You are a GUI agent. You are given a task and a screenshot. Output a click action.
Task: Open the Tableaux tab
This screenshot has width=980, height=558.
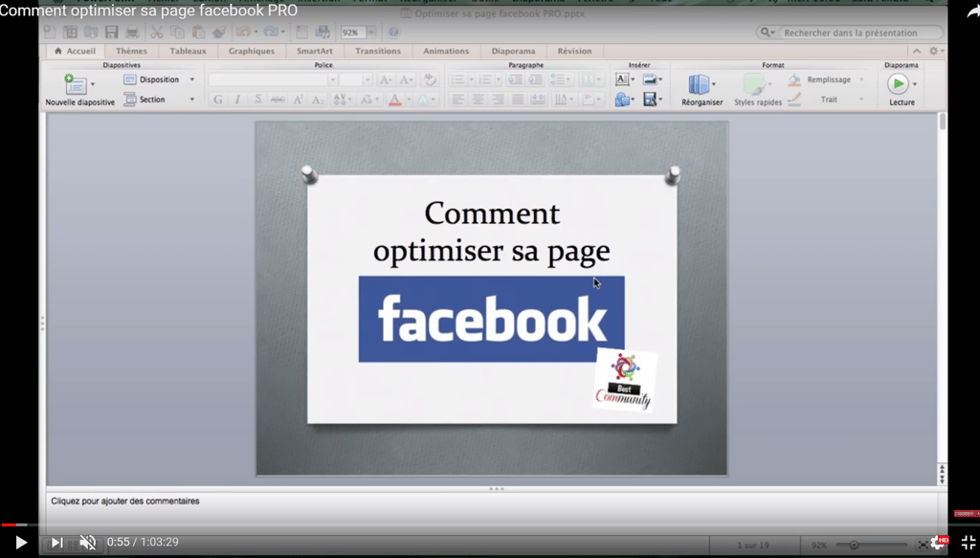point(188,52)
